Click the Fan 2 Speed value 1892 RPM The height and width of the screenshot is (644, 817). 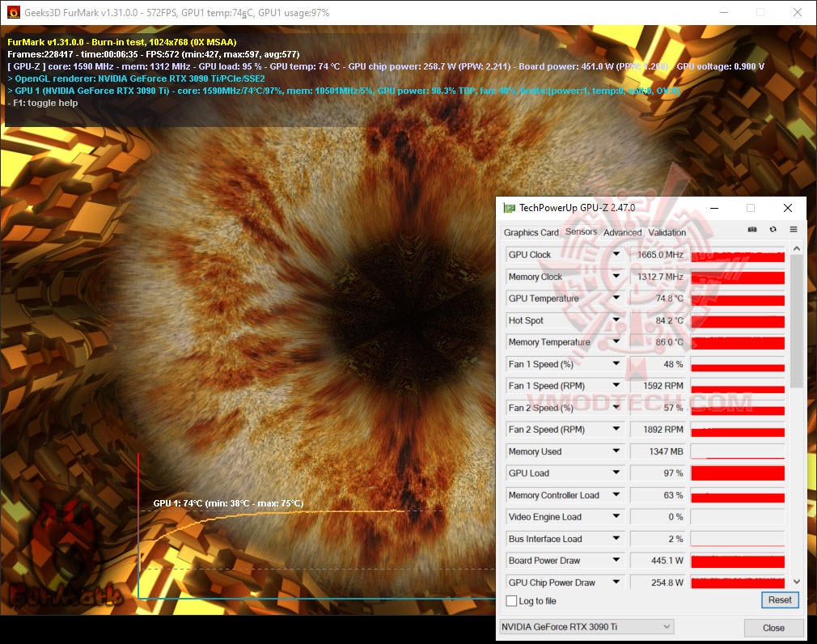click(659, 430)
